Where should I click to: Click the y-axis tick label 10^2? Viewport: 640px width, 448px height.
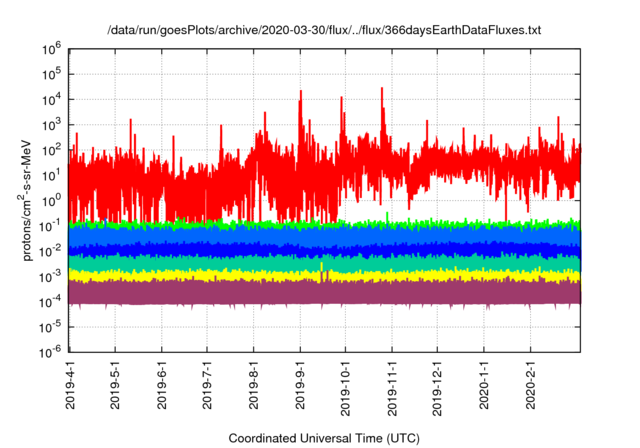51,150
